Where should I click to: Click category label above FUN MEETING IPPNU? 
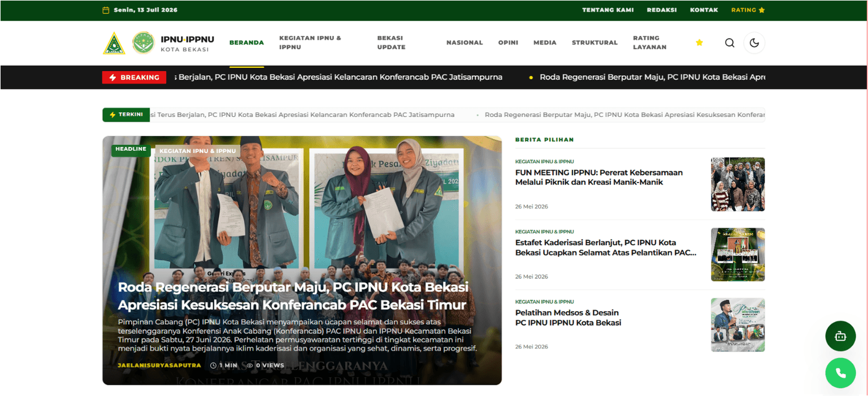(544, 162)
